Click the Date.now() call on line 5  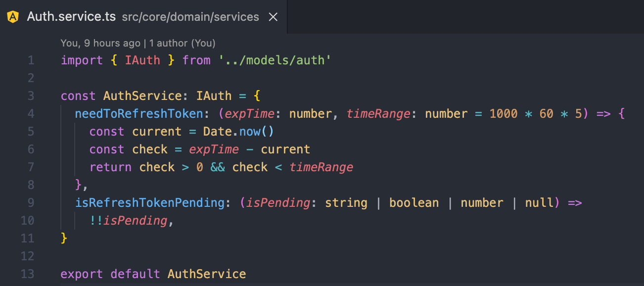point(238,132)
